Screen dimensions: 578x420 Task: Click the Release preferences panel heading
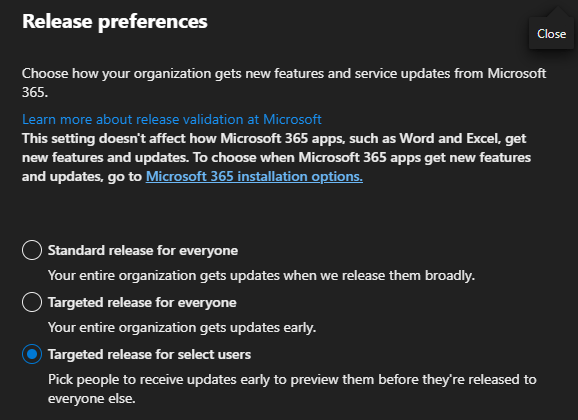pos(115,21)
